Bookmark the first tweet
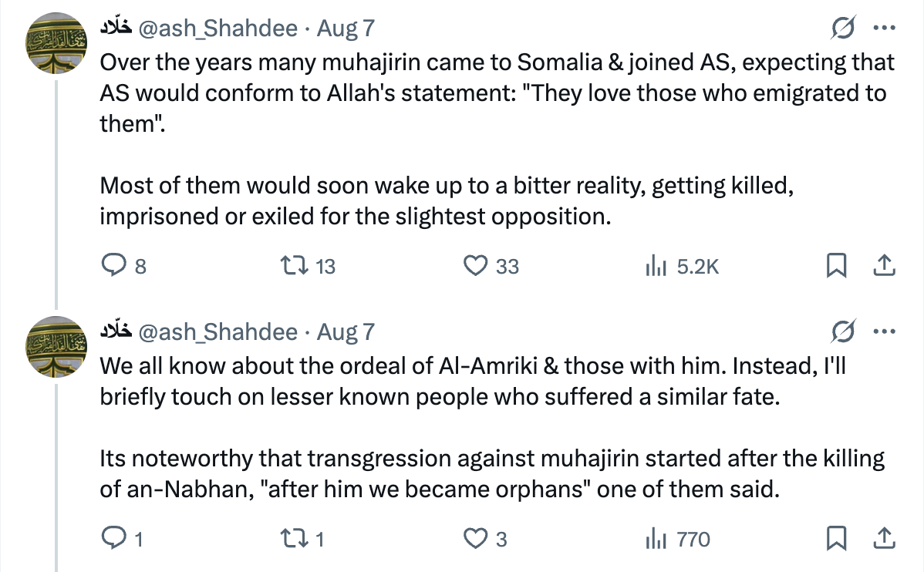The height and width of the screenshot is (572, 924). (x=836, y=266)
